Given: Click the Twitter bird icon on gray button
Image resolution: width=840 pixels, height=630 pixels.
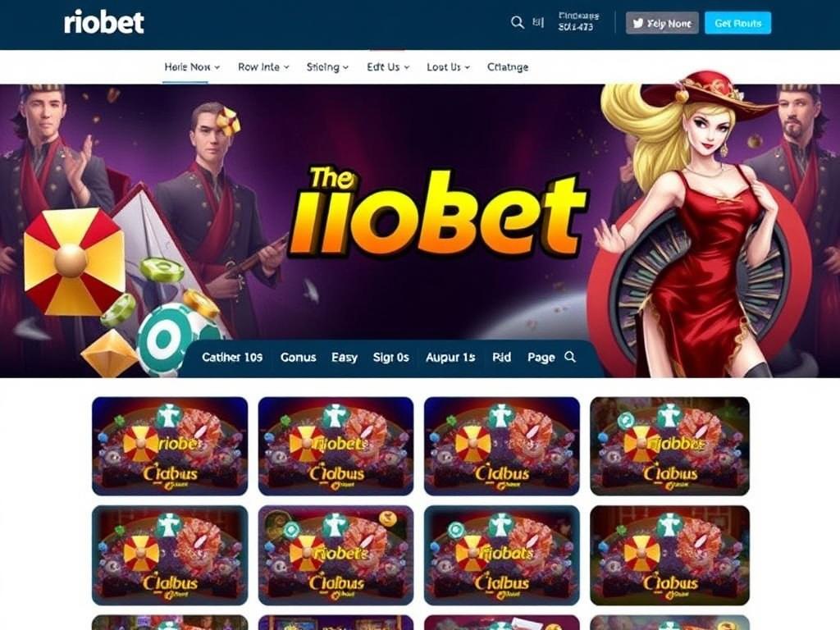Looking at the screenshot, I should 637,23.
